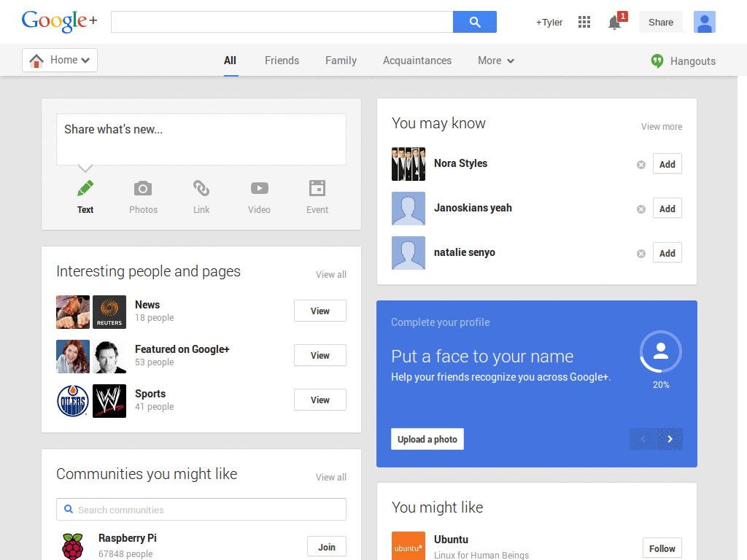Open Raspberry Pi community name link
The width and height of the screenshot is (747, 560).
(127, 538)
